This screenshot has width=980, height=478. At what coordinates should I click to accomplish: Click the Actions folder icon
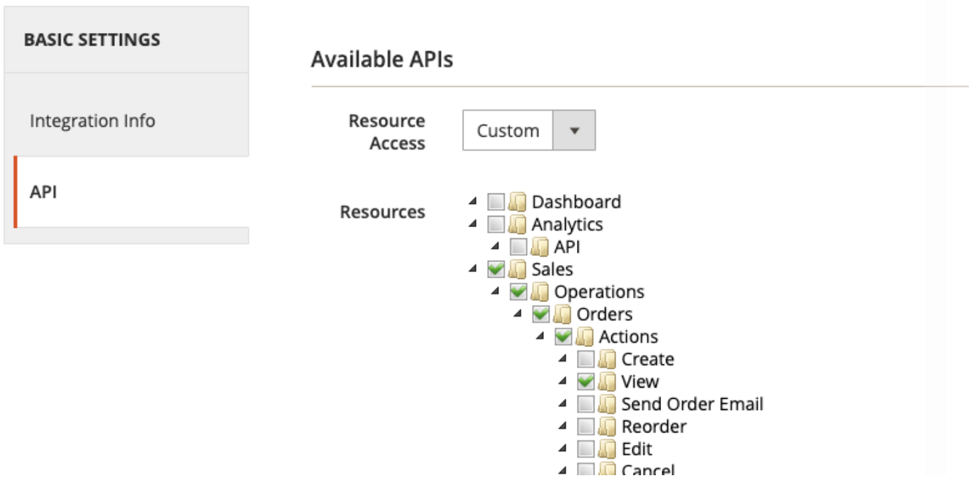pyautogui.click(x=585, y=337)
